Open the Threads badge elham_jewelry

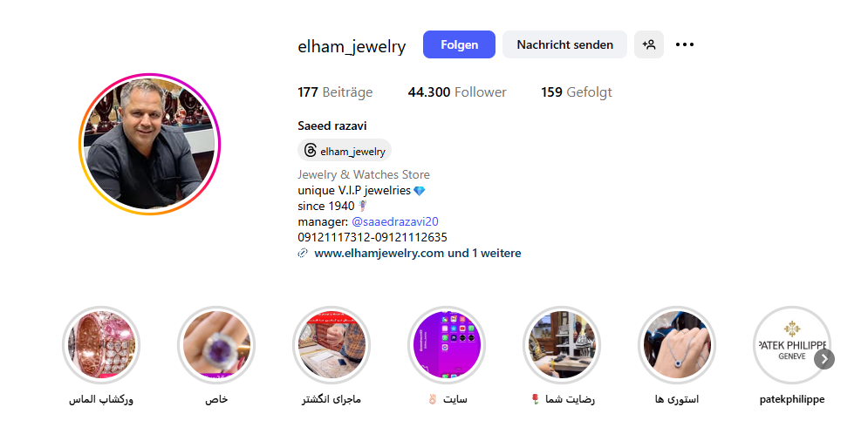coord(345,151)
